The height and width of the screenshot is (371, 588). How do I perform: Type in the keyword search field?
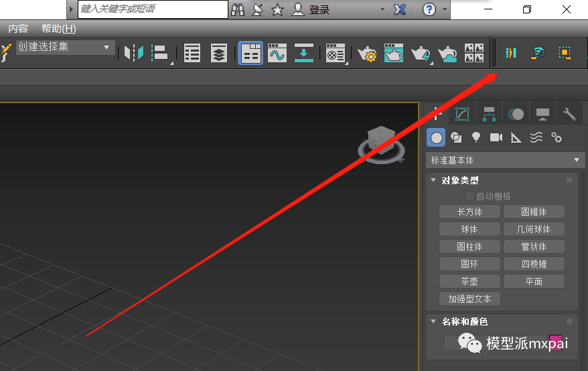tap(153, 9)
